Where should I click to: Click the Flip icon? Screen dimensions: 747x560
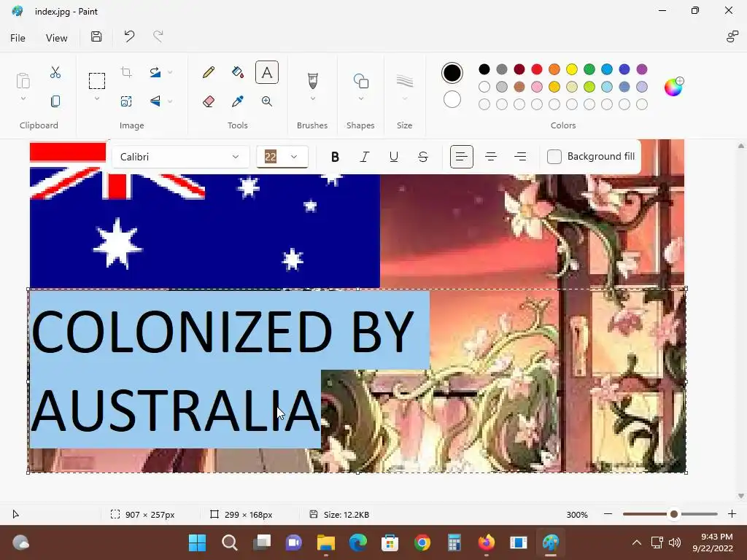click(x=155, y=101)
